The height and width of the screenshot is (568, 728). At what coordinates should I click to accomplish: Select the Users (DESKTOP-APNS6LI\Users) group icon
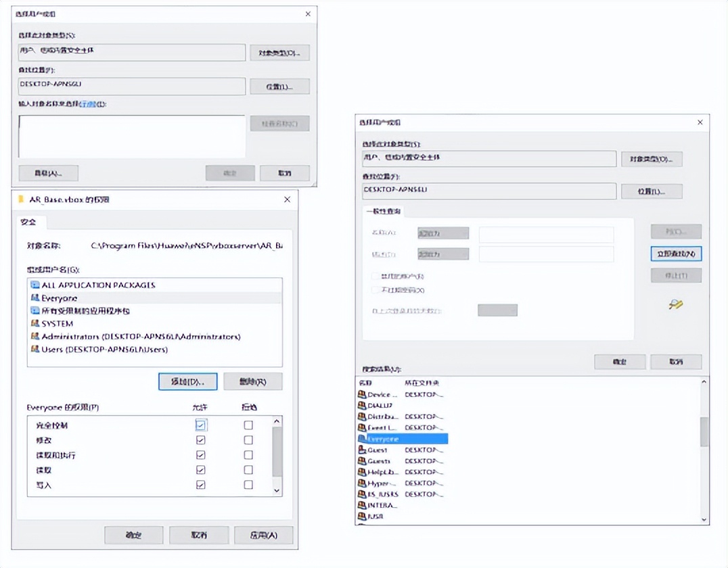tap(35, 350)
